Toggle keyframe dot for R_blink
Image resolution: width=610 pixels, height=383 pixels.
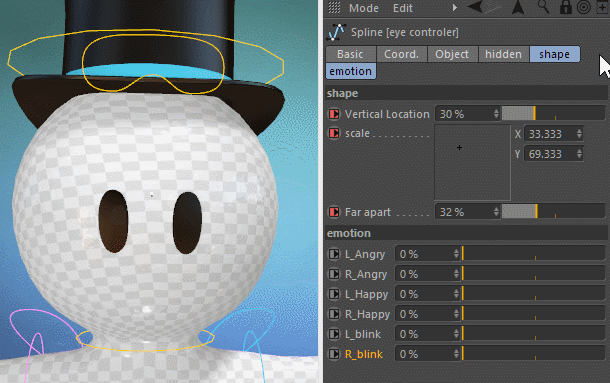point(334,354)
